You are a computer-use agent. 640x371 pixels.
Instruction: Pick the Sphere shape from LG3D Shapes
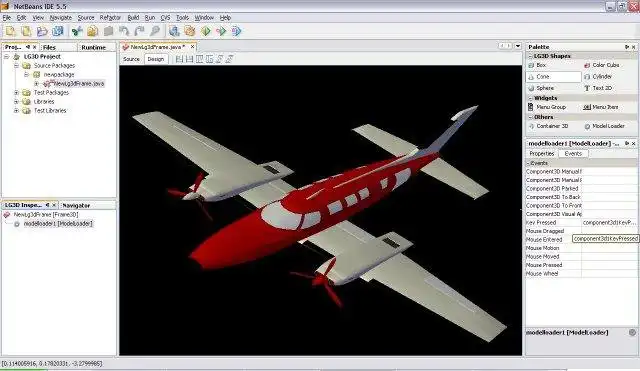541,88
